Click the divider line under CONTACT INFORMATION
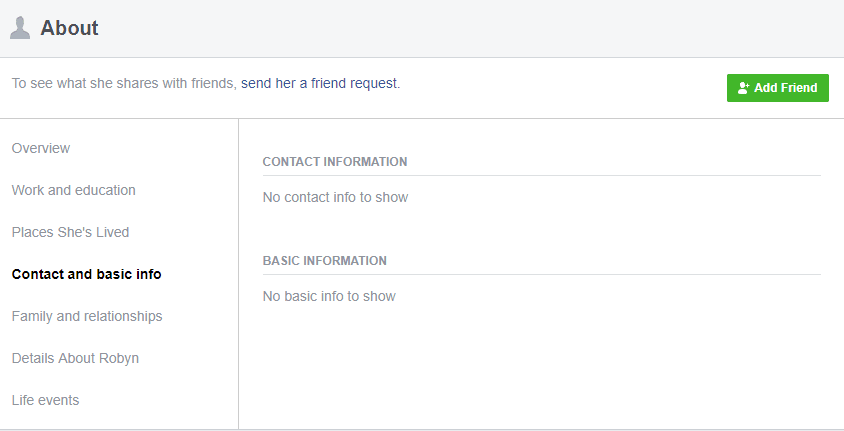The height and width of the screenshot is (431, 844). pos(541,175)
